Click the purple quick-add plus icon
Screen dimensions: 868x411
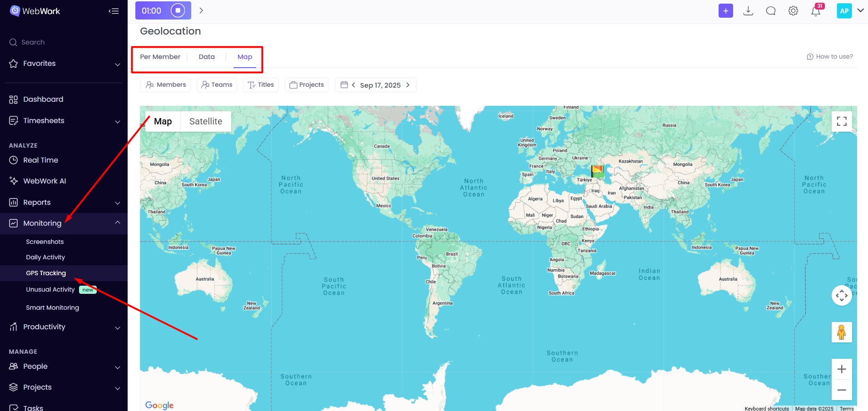725,10
